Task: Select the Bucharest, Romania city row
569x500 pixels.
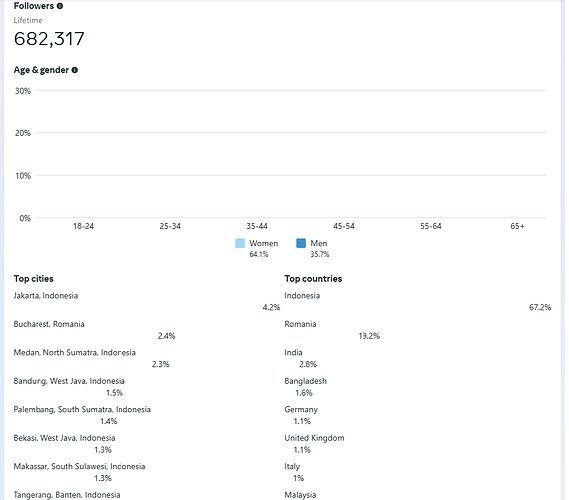Action: coord(94,330)
